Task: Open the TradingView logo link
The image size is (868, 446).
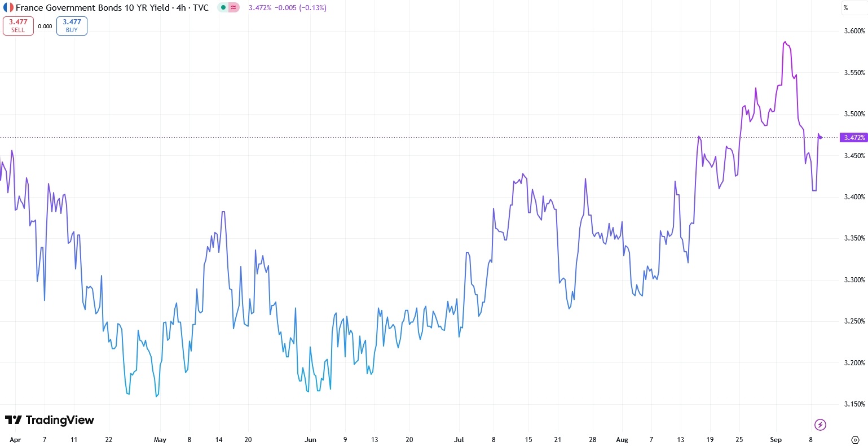Action: [50, 420]
